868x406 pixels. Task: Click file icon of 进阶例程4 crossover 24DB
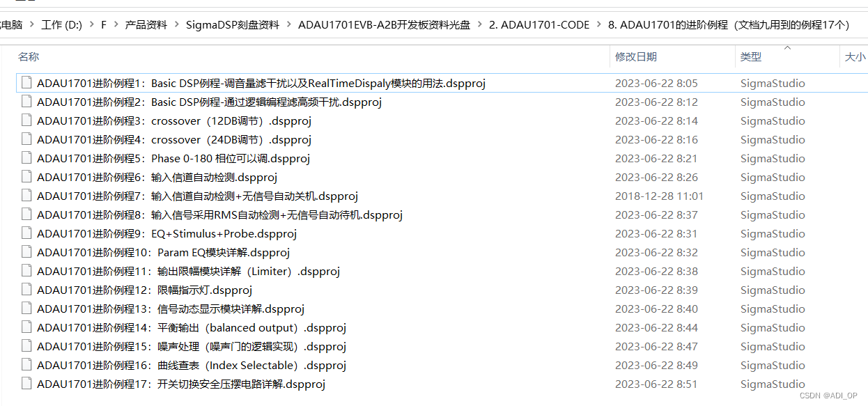point(26,139)
